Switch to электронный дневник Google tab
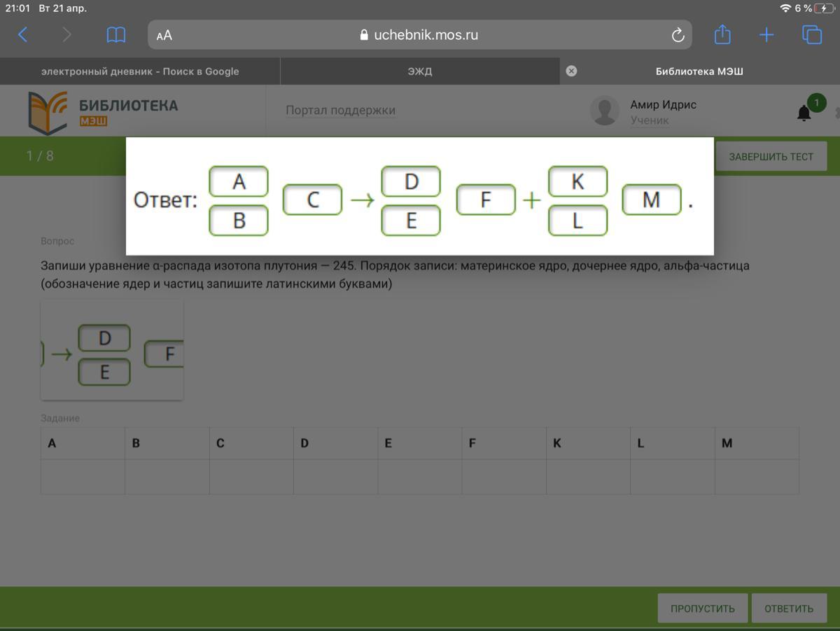This screenshot has width=840, height=631. point(140,71)
